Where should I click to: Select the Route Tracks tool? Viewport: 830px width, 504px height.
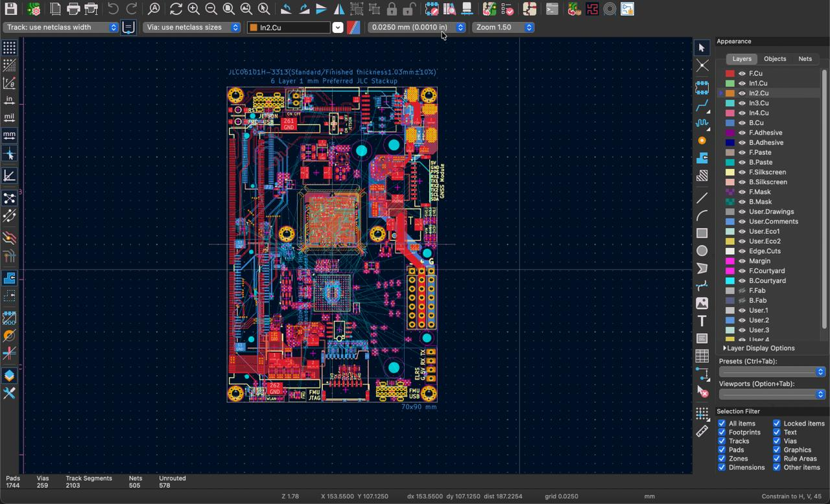pos(702,105)
